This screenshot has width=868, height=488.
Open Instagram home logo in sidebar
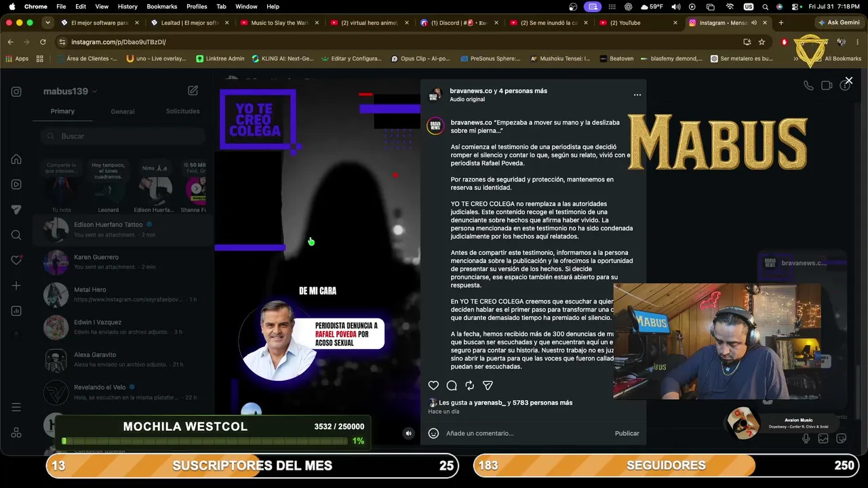pyautogui.click(x=16, y=91)
